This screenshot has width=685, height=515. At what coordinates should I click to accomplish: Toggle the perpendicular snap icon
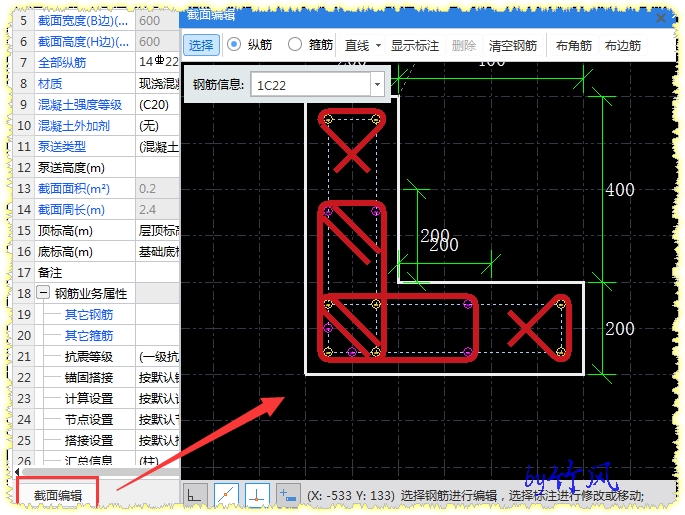(x=257, y=495)
